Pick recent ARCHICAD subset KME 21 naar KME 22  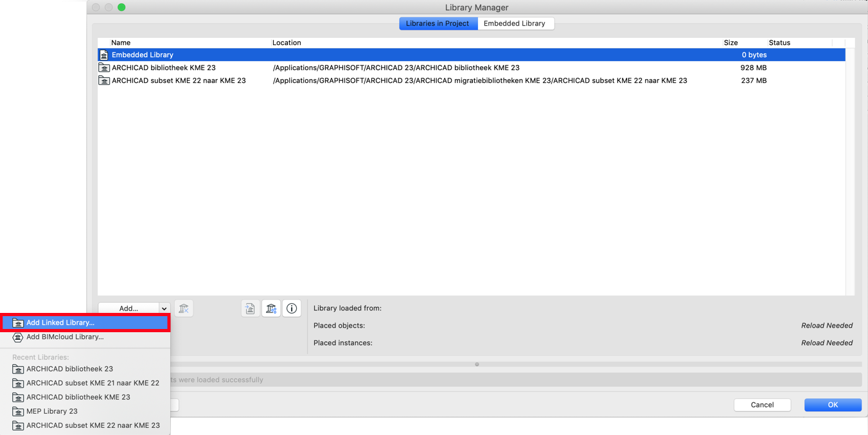(85, 383)
